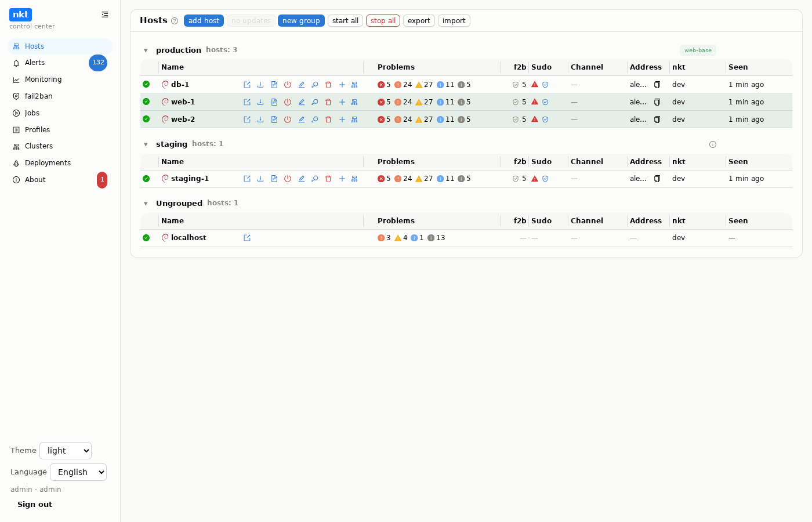Image resolution: width=812 pixels, height=522 pixels.
Task: Open the document icon on web-1 row
Action: 274,102
